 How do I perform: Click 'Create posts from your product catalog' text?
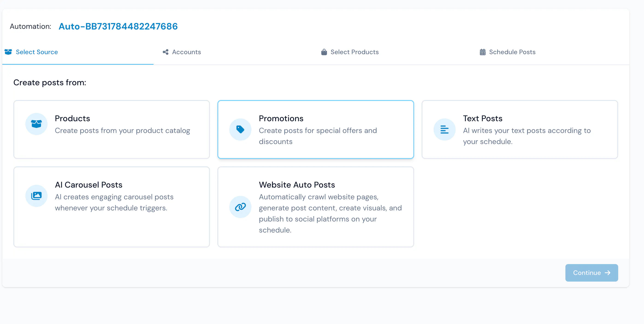point(122,130)
